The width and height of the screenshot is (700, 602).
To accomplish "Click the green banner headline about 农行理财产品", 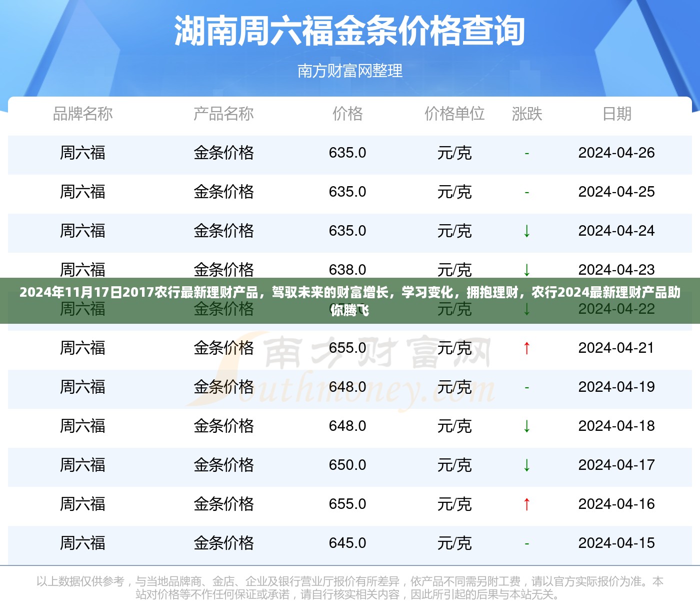I will coord(350,301).
